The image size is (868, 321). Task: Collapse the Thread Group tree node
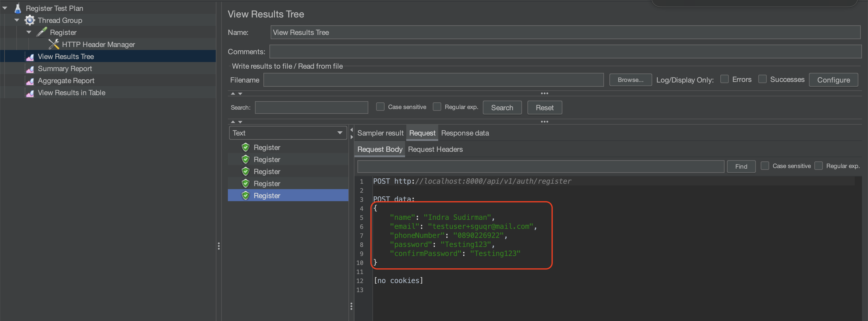coord(17,20)
